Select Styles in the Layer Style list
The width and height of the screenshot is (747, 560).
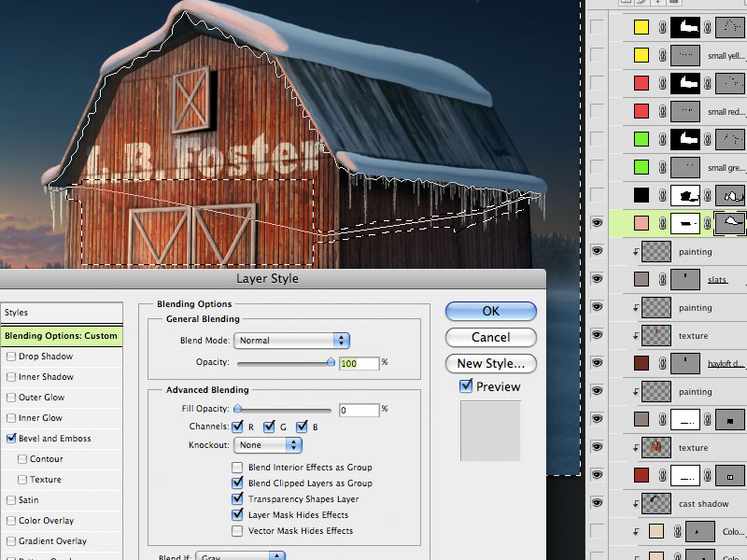(62, 313)
